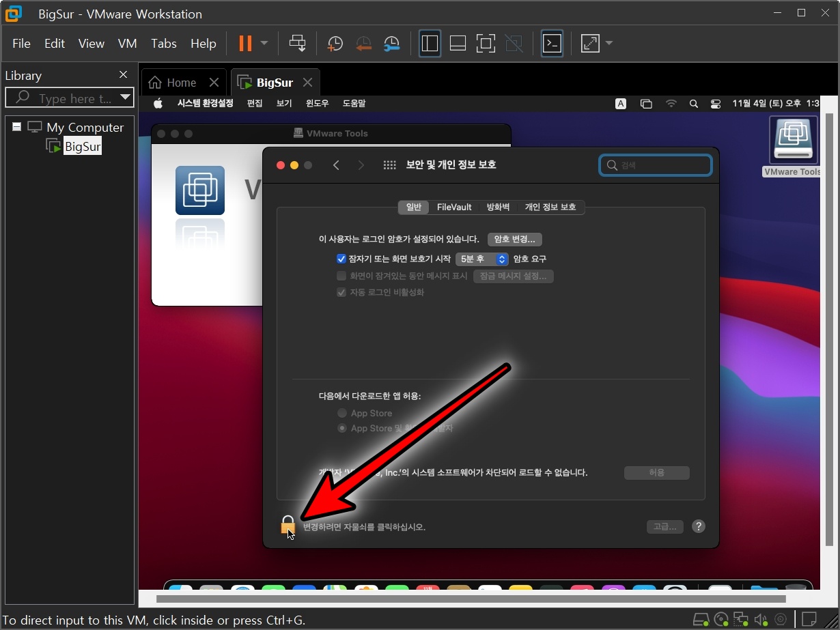Screen dimensions: 840x630
Task: Switch to the 개인 정보 보호 tab
Action: tap(550, 207)
